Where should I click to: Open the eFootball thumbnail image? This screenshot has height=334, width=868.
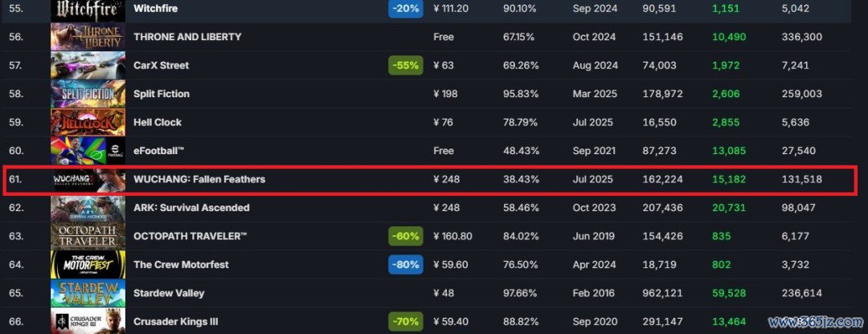point(88,151)
